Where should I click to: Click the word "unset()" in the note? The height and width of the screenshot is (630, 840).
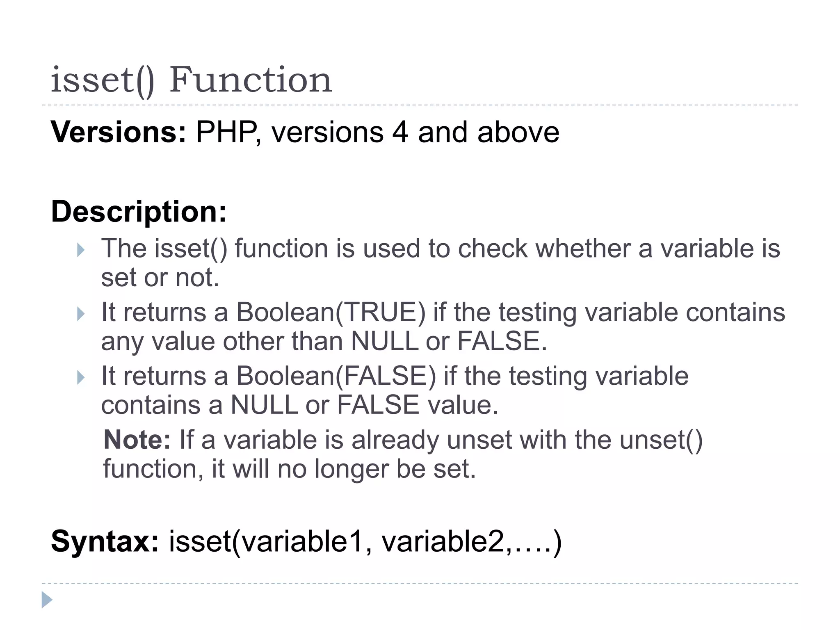pyautogui.click(x=661, y=440)
